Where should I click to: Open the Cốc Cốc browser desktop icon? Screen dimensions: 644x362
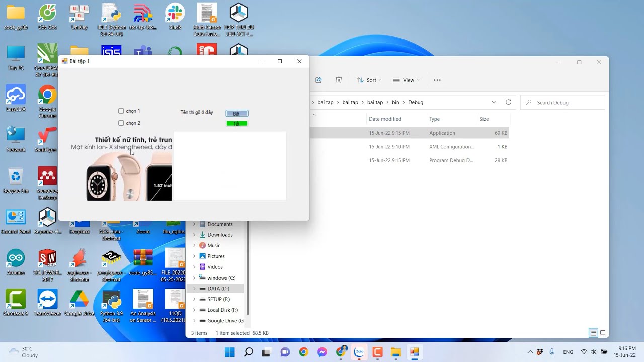coord(47,17)
